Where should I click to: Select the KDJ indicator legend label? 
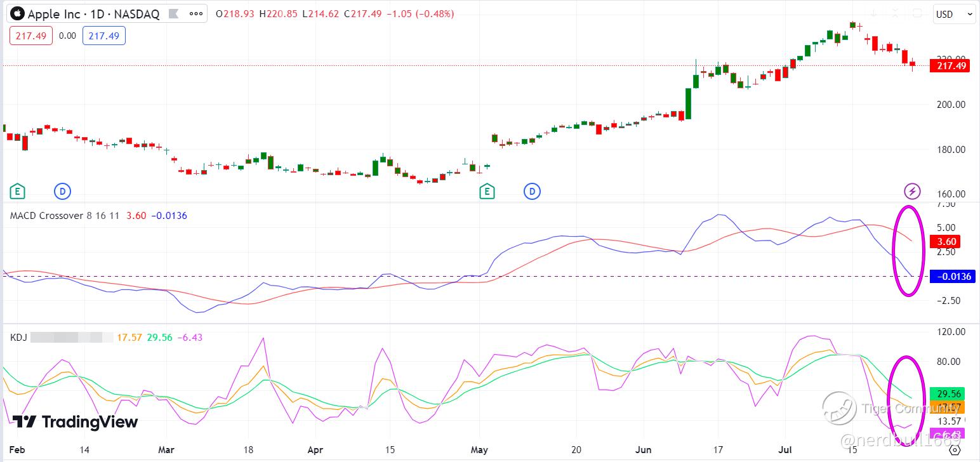pyautogui.click(x=18, y=338)
